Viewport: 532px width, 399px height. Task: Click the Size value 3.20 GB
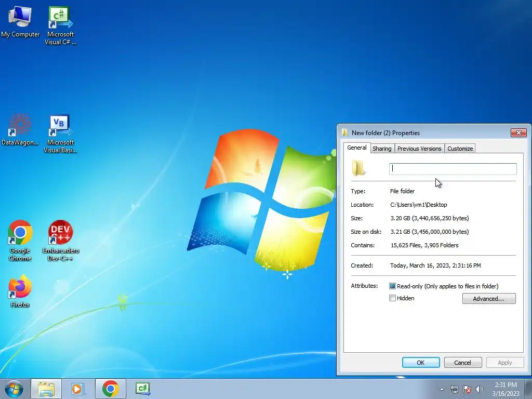coord(430,218)
